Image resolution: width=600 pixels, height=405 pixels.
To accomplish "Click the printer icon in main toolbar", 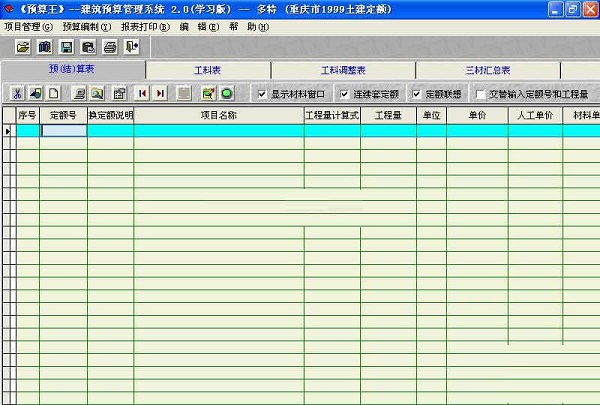I will pyautogui.click(x=110, y=47).
